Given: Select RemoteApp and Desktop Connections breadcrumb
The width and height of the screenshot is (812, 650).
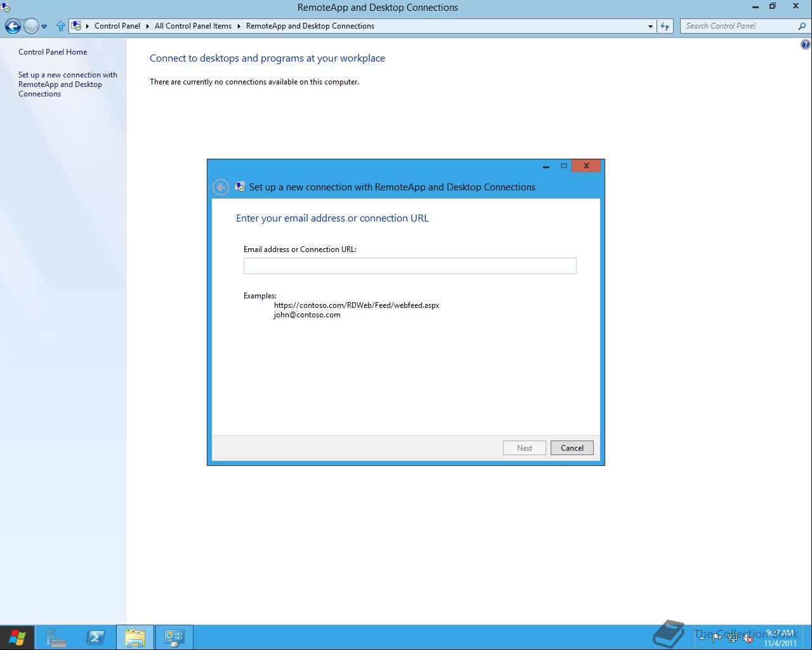Looking at the screenshot, I should [x=310, y=26].
